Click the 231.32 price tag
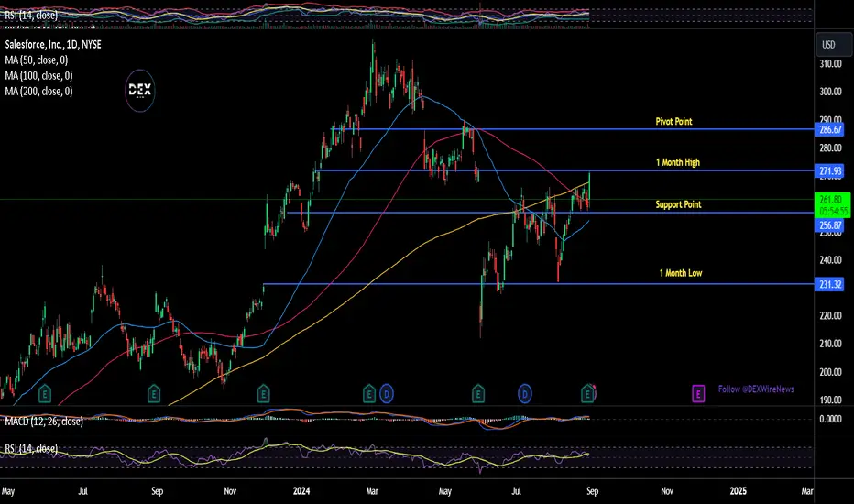 pyautogui.click(x=830, y=284)
